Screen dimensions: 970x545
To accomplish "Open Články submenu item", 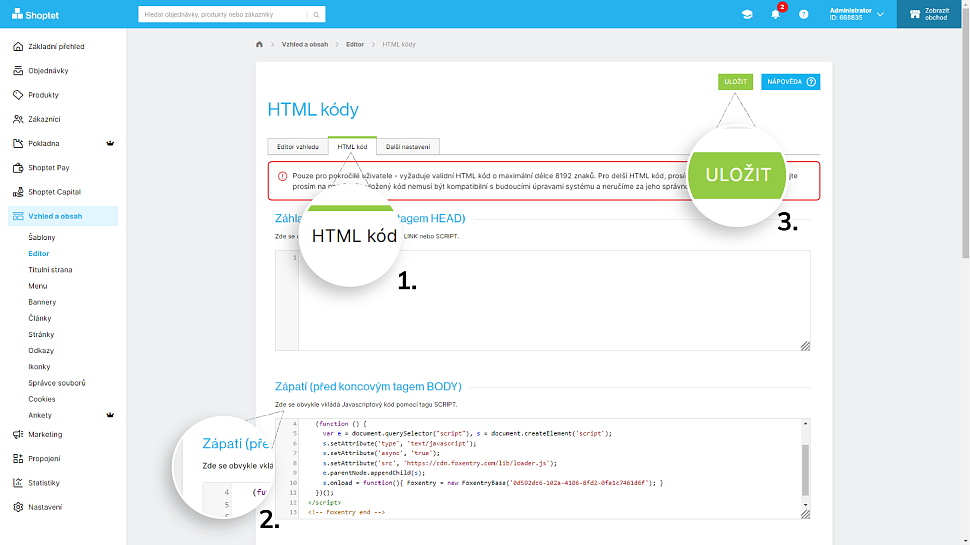I will 40,318.
